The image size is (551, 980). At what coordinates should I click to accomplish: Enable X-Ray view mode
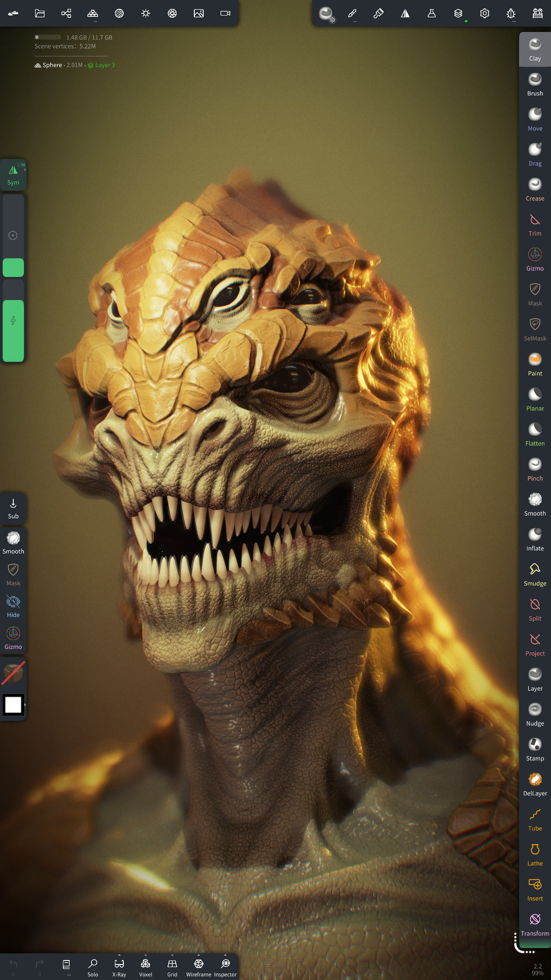(119, 967)
